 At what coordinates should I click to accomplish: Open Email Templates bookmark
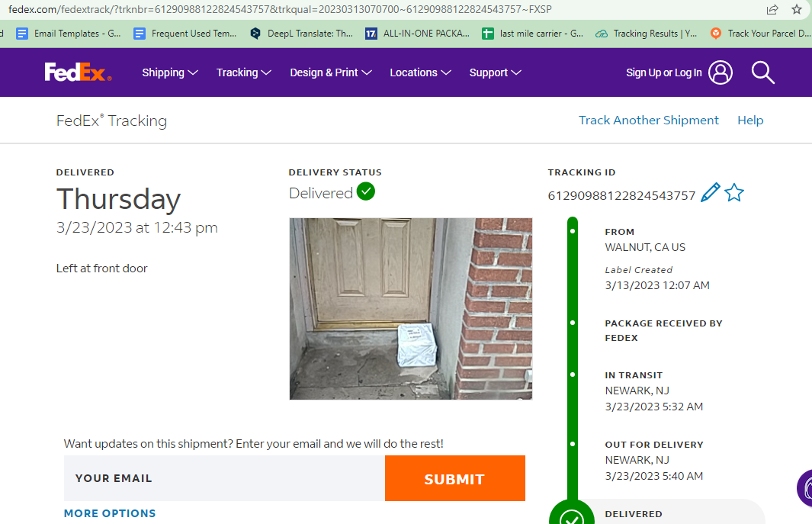click(x=69, y=34)
